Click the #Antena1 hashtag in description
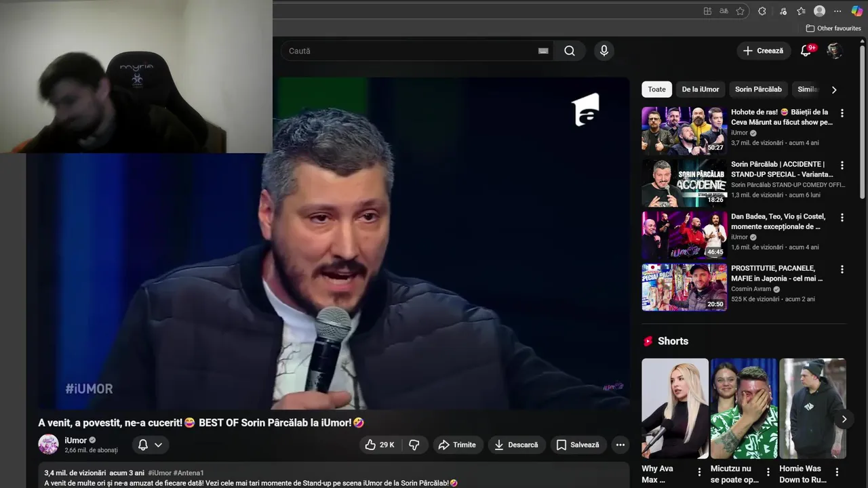The image size is (868, 488). (x=189, y=473)
